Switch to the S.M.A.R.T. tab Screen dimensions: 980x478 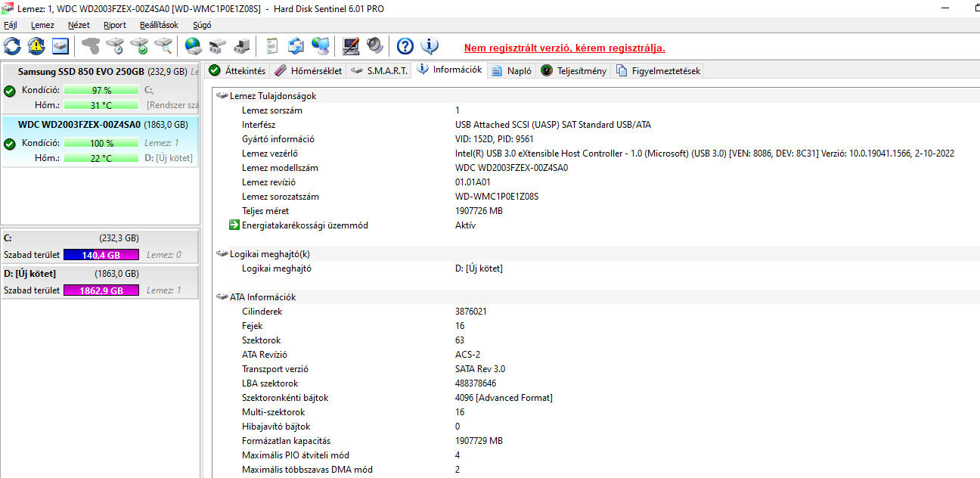coord(379,70)
